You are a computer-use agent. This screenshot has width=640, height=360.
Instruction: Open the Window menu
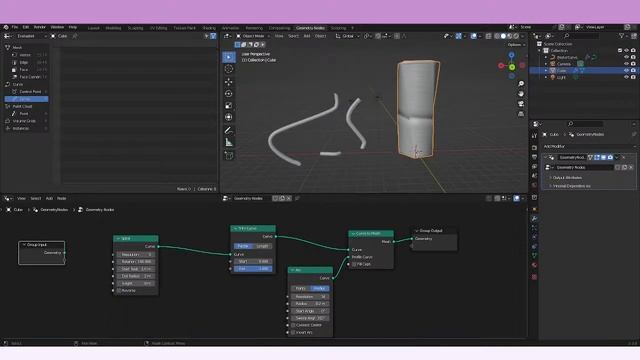click(x=57, y=27)
